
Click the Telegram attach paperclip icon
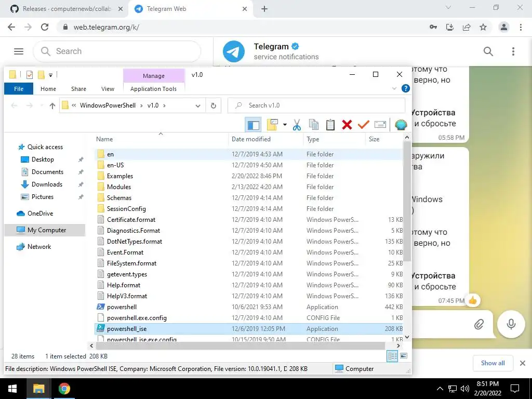coord(478,324)
